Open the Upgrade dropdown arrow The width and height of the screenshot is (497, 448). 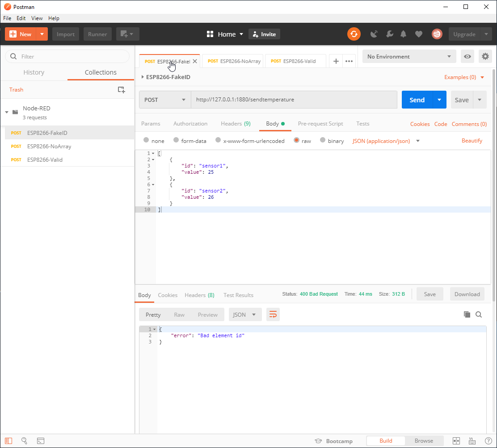(x=486, y=34)
